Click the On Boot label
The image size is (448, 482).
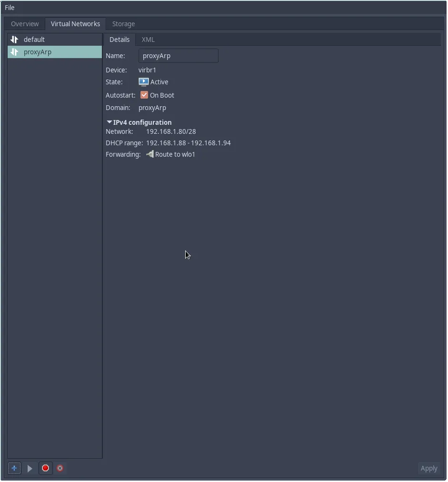[162, 95]
